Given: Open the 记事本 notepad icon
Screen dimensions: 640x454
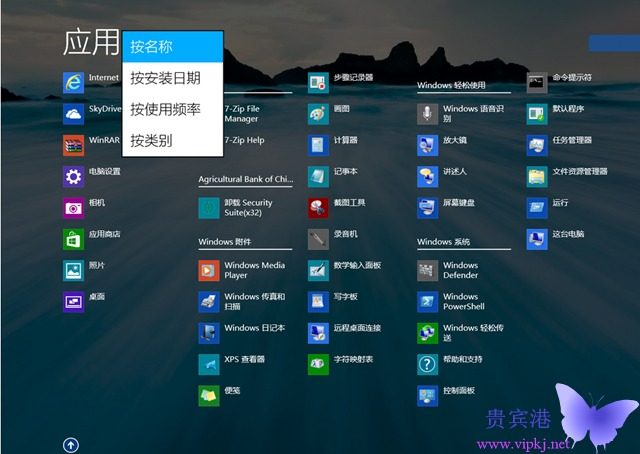Looking at the screenshot, I should click(x=318, y=177).
